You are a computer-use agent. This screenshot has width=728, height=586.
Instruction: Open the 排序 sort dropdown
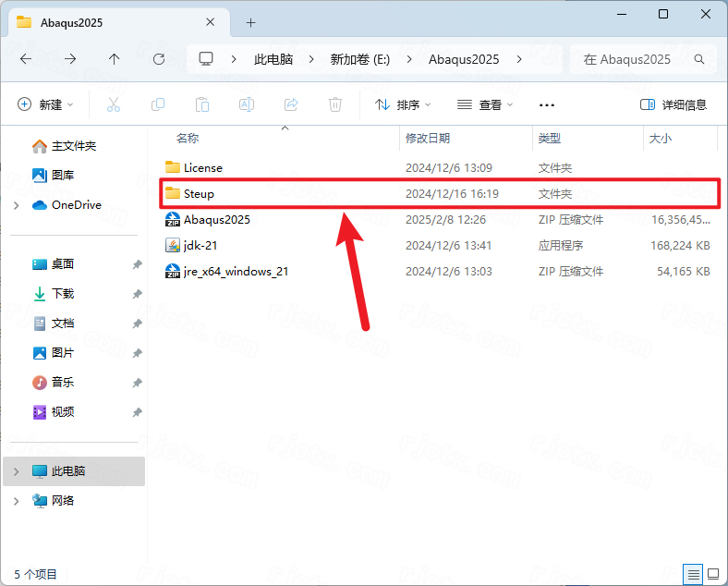click(403, 105)
